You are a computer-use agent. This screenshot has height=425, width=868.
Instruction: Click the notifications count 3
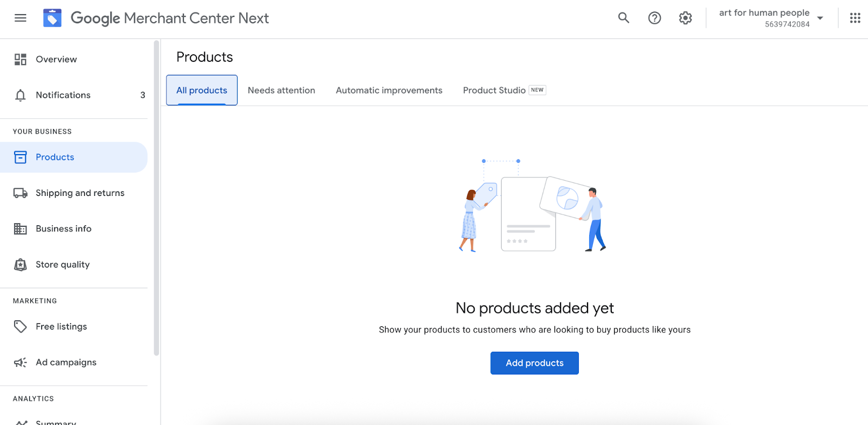[143, 95]
